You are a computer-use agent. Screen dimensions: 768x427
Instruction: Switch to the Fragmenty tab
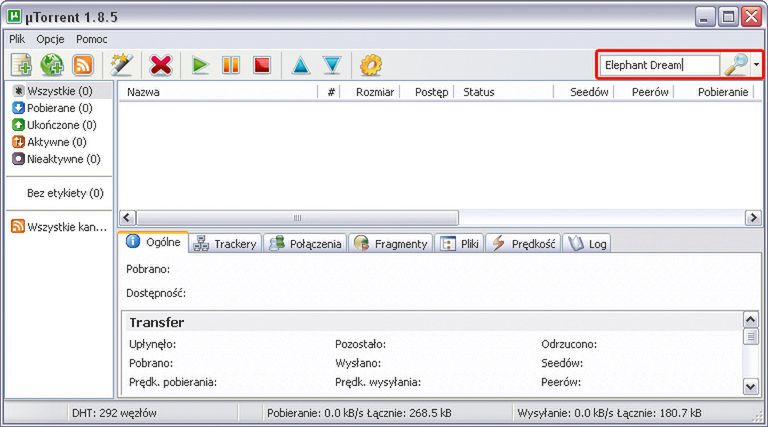(391, 243)
